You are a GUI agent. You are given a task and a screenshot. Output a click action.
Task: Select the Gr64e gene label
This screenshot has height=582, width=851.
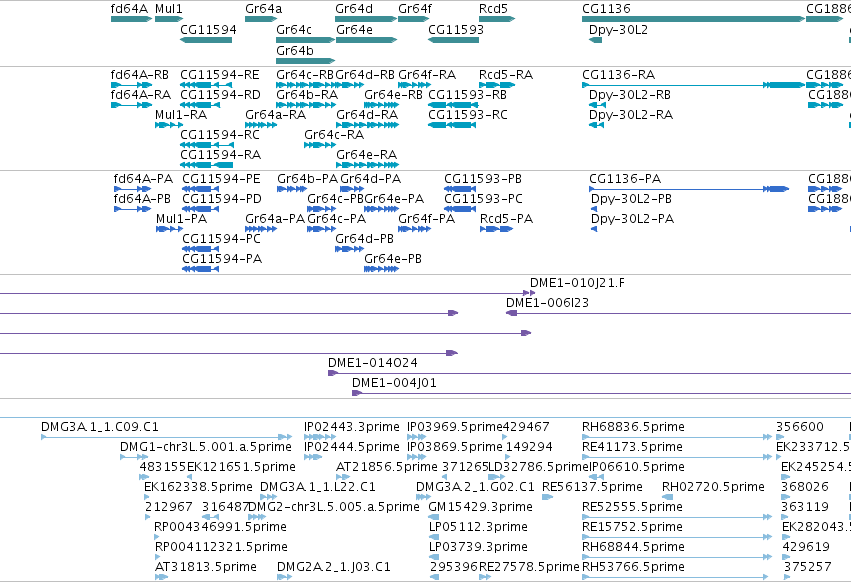(x=354, y=29)
